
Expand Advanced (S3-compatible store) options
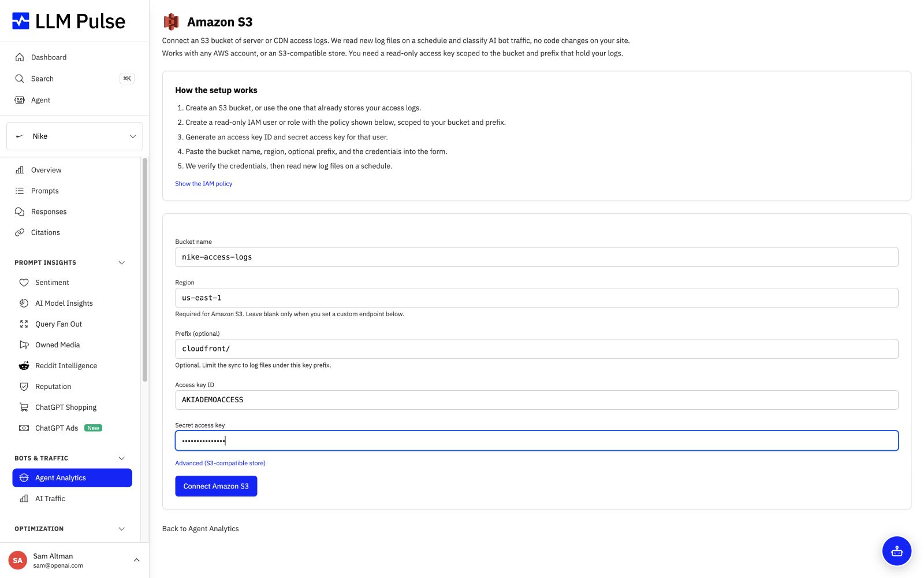220,463
